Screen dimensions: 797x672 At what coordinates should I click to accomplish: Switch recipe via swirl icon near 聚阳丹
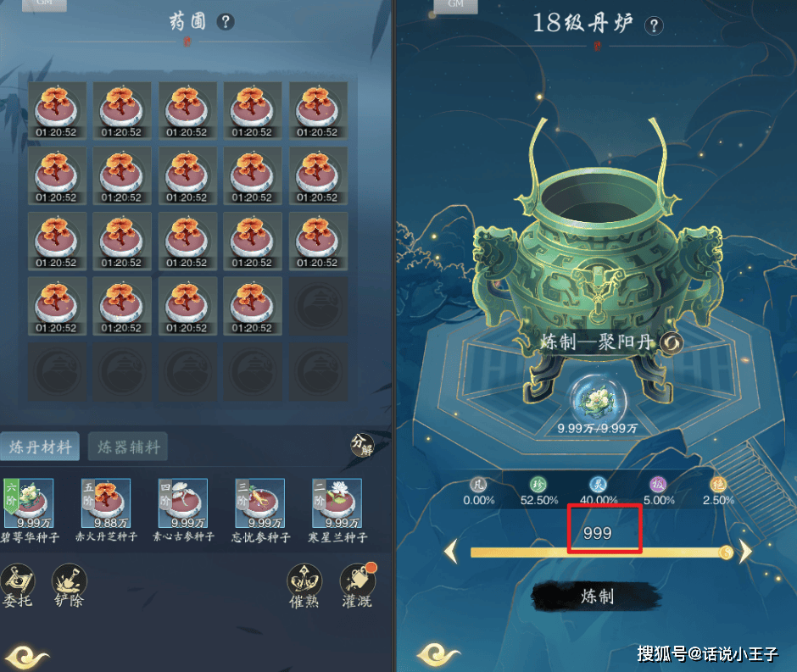point(671,343)
